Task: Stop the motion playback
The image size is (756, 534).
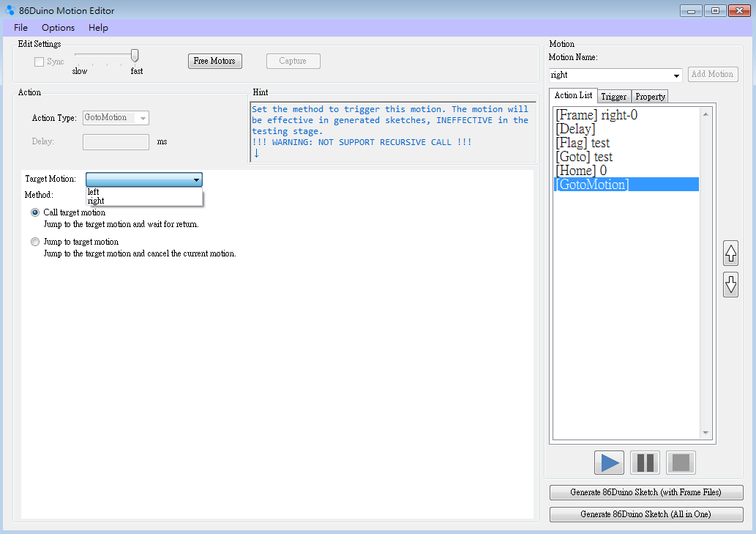Action: 681,463
